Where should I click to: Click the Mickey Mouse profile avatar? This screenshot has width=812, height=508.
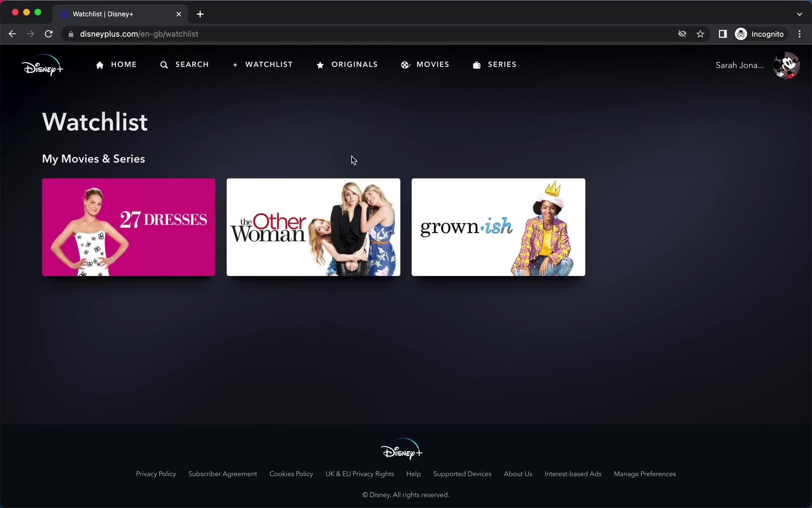click(x=786, y=65)
